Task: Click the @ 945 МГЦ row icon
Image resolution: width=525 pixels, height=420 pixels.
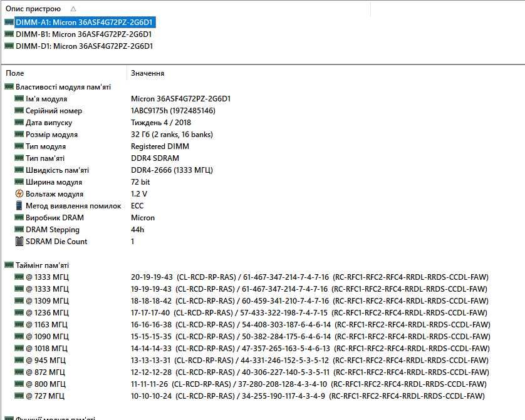Action: tap(19, 360)
